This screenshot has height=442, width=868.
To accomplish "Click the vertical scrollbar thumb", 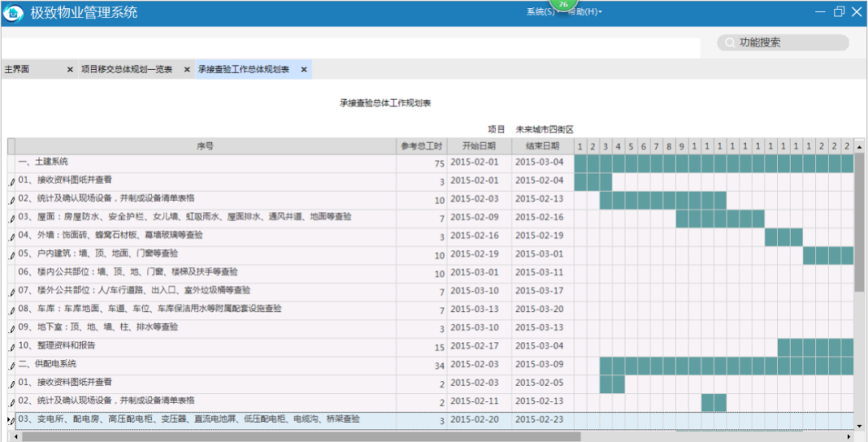I will point(859,222).
